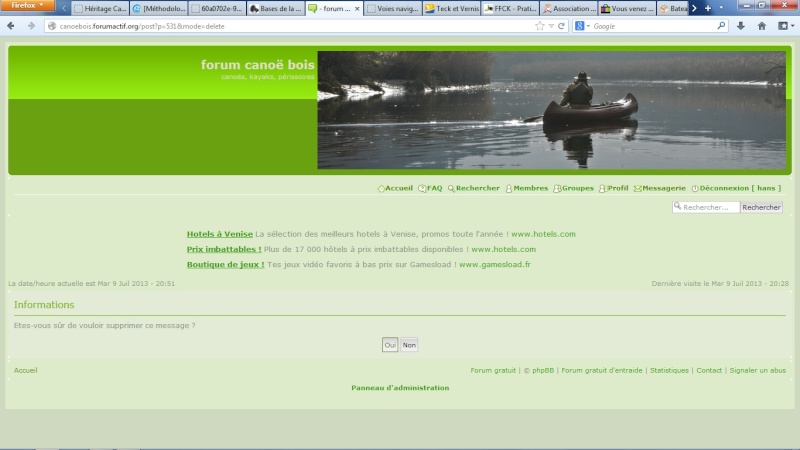Switch to the 60a0702e-9... tab
This screenshot has height=450, width=800.
(217, 9)
